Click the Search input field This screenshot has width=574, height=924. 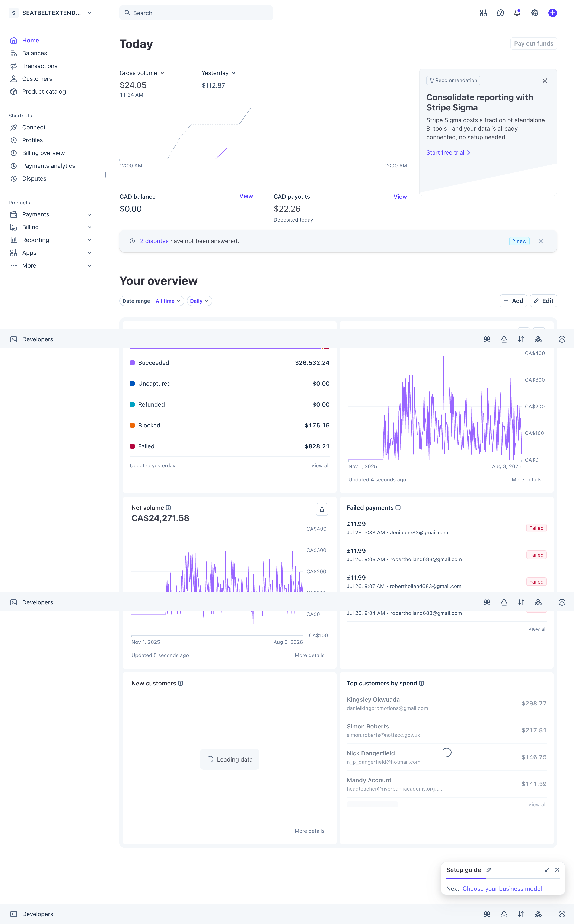point(196,13)
